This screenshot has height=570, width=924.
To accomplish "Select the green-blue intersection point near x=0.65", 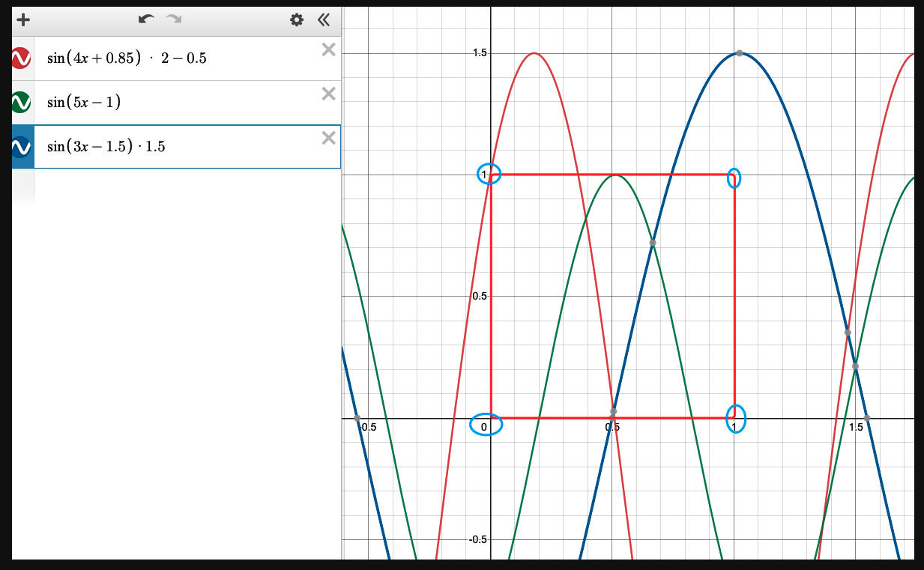I will [653, 243].
